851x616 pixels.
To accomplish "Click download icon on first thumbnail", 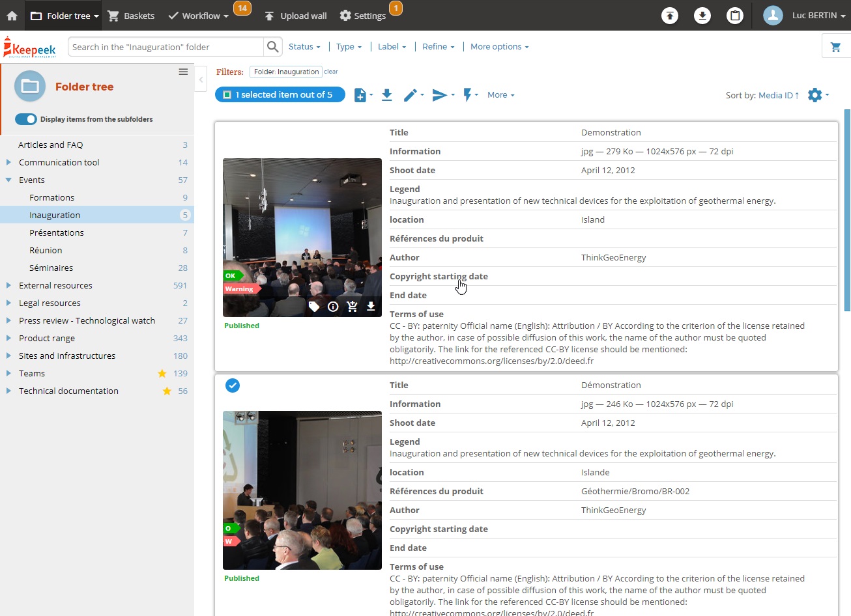I will 371,307.
